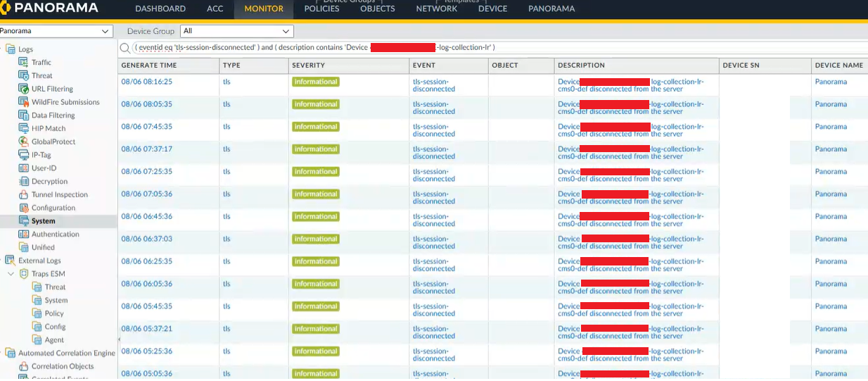868x381 pixels.
Task: Select the MONITOR tab
Action: [x=264, y=9]
